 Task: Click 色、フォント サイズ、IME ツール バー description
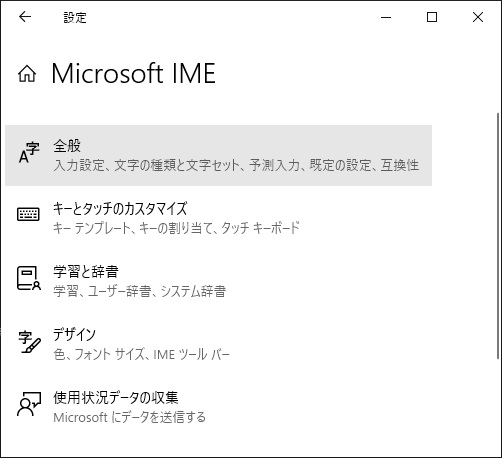pyautogui.click(x=142, y=354)
